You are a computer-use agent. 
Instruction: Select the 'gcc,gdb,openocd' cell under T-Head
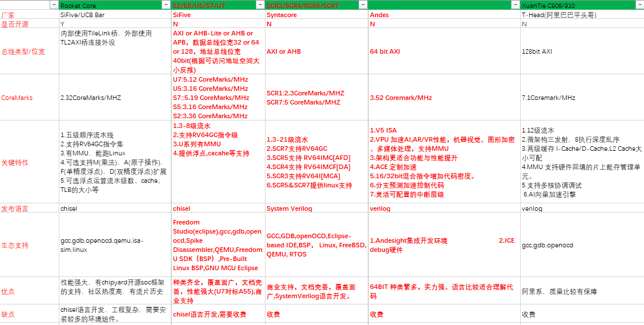pyautogui.click(x=582, y=245)
